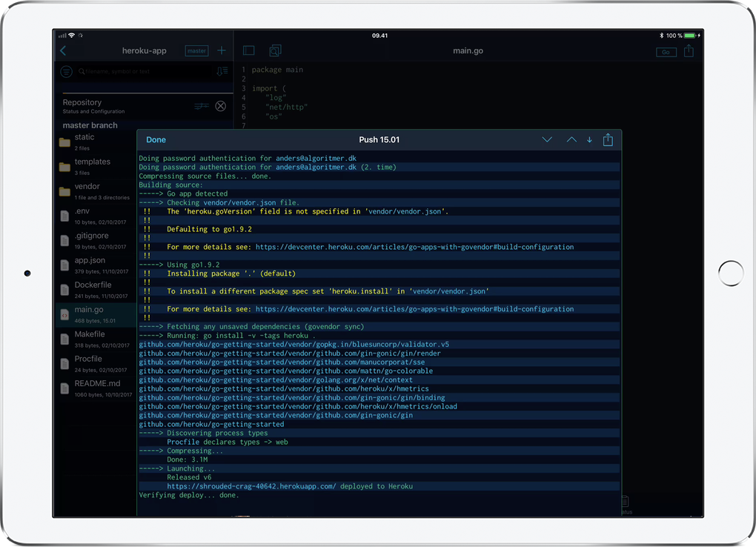The image size is (756, 547).
Task: Share the Push log output
Action: (608, 140)
